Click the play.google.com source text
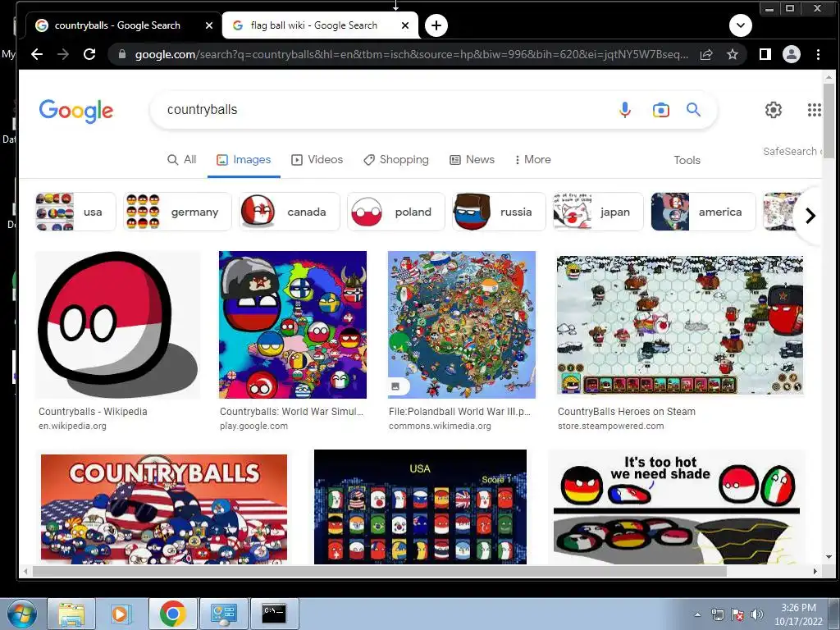840x630 pixels. [253, 426]
